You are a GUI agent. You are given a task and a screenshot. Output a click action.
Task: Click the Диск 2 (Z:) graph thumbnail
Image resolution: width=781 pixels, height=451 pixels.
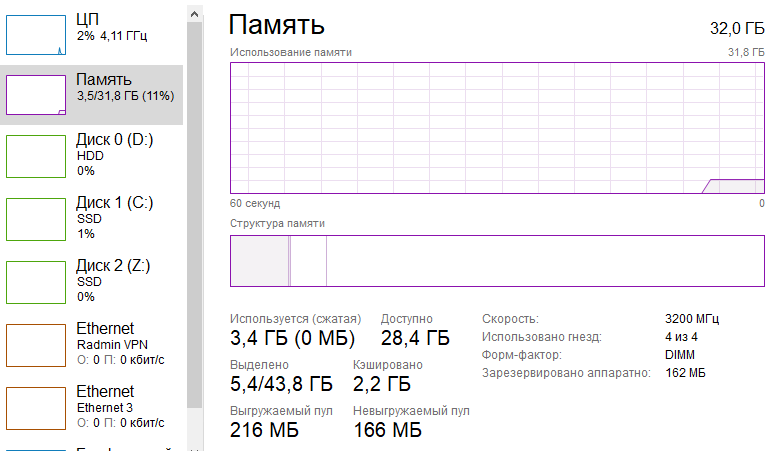coord(35,282)
